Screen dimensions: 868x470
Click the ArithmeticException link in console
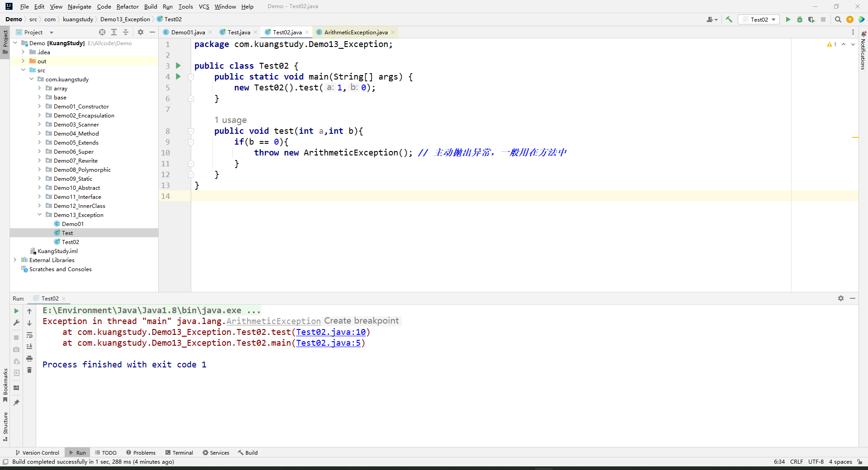pos(274,321)
